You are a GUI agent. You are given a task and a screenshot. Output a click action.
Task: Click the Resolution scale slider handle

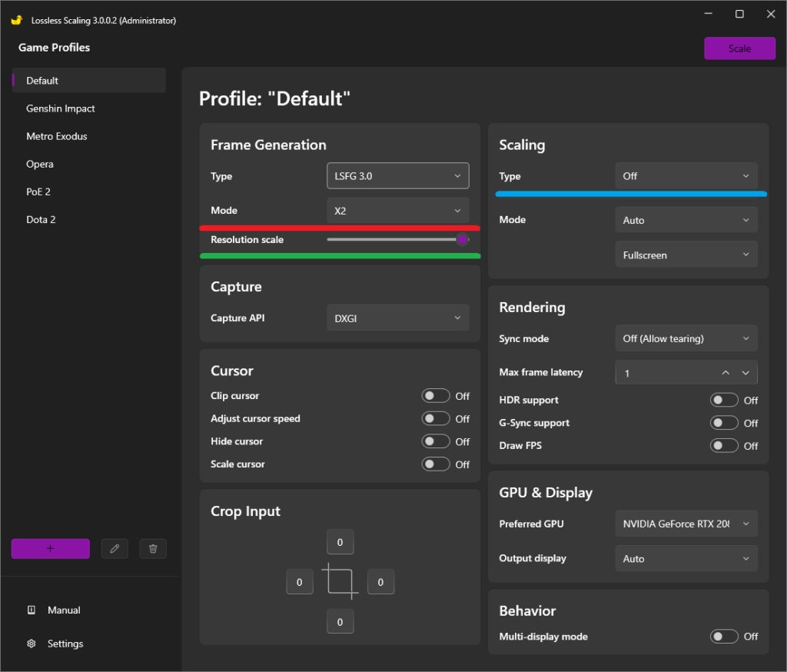tap(463, 240)
